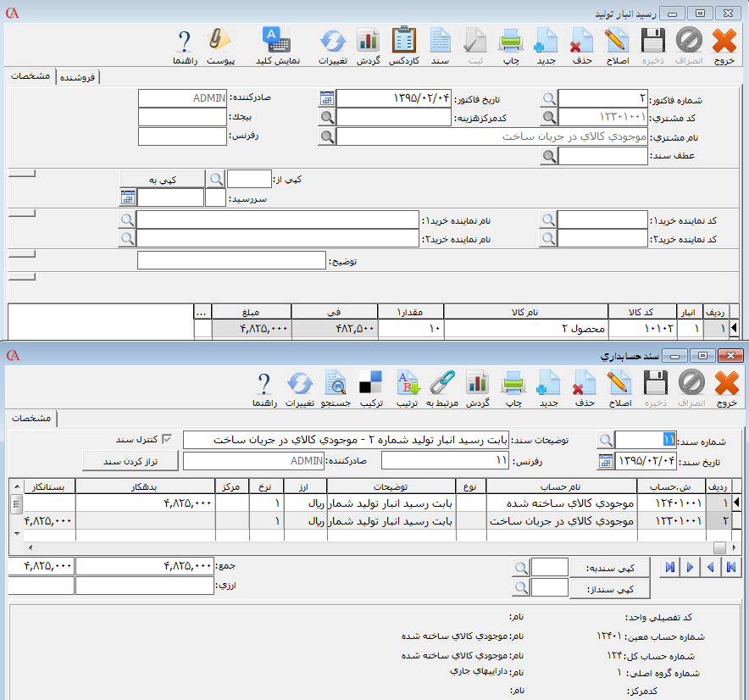Toggle the کنترل سند checkbox
Screen dimensions: 749x700
166,439
